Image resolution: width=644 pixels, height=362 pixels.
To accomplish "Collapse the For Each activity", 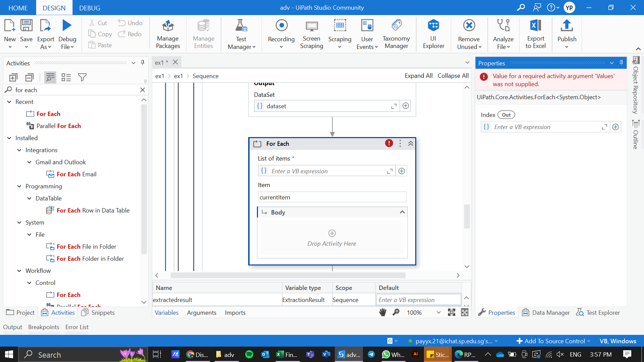I will (x=411, y=143).
